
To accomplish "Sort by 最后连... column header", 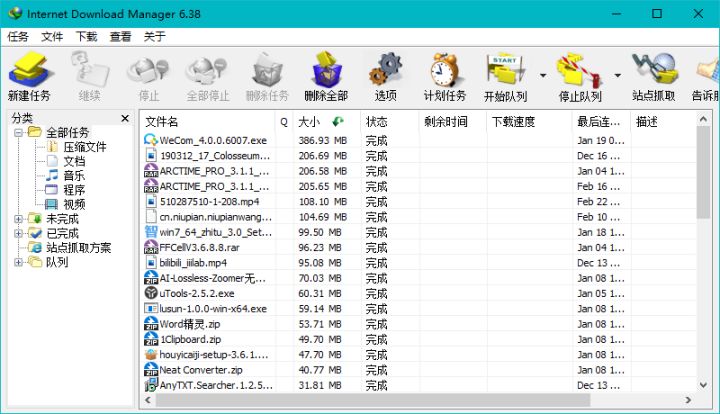I will (602, 122).
